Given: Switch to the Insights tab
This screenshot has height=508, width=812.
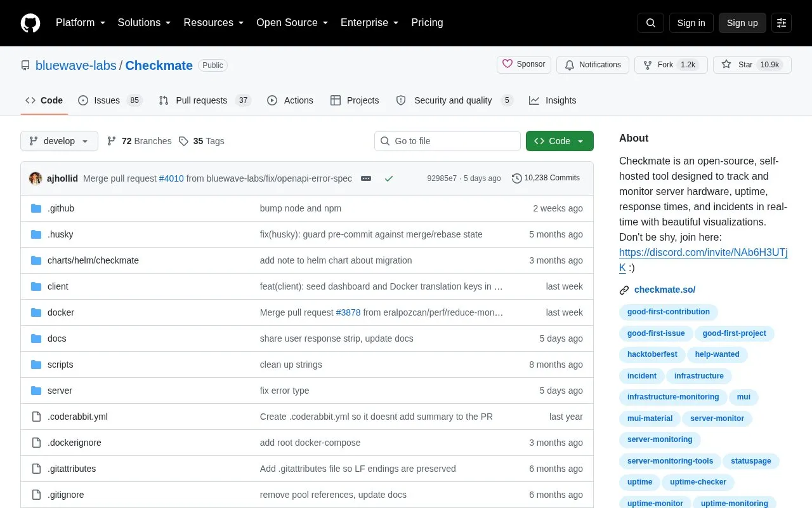Looking at the screenshot, I should [x=553, y=100].
